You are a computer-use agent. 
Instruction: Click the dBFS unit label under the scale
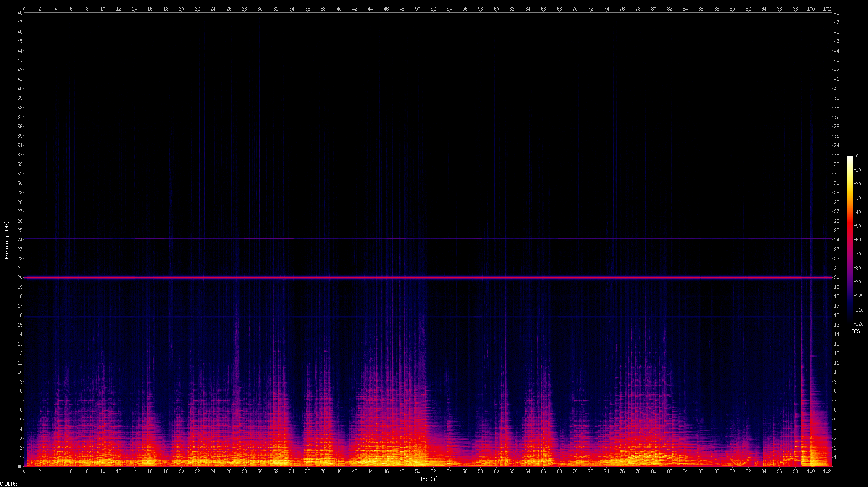click(x=855, y=331)
